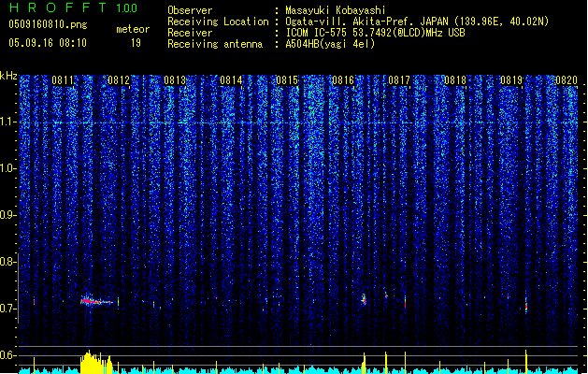Click observer name Masayuki Kobayashi
The height and width of the screenshot is (374, 588).
coord(336,10)
